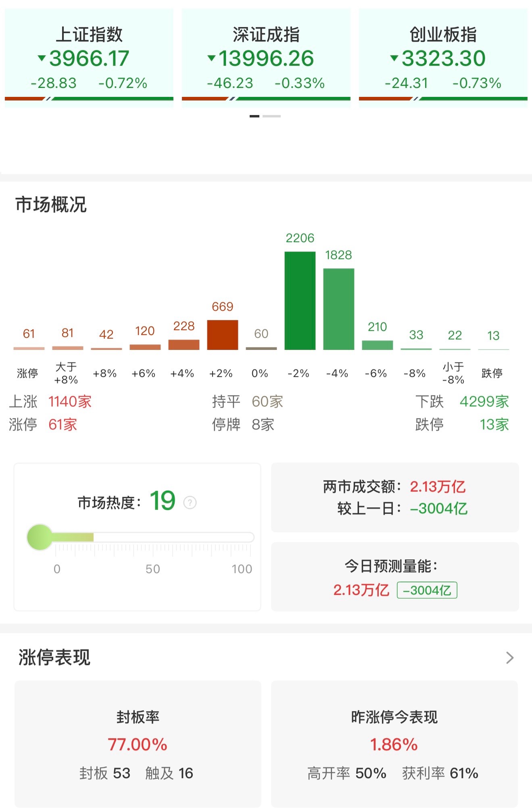Screen dimensions: 532x808
Task: Tap the 下跌 4299家 count
Action: [484, 402]
